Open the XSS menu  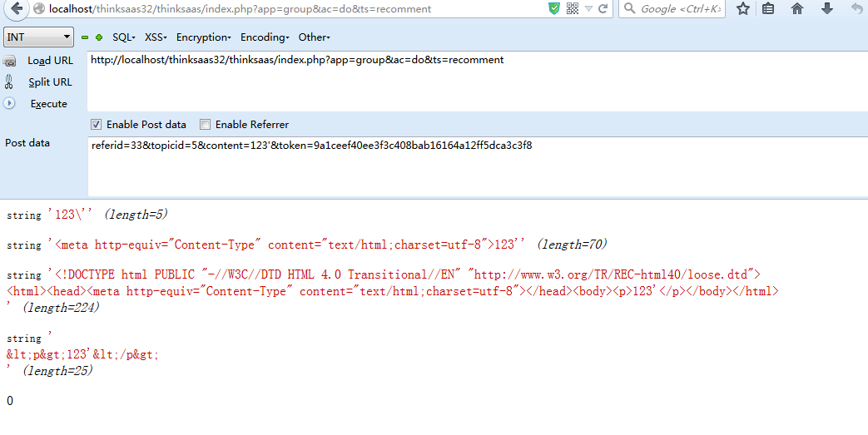point(156,37)
